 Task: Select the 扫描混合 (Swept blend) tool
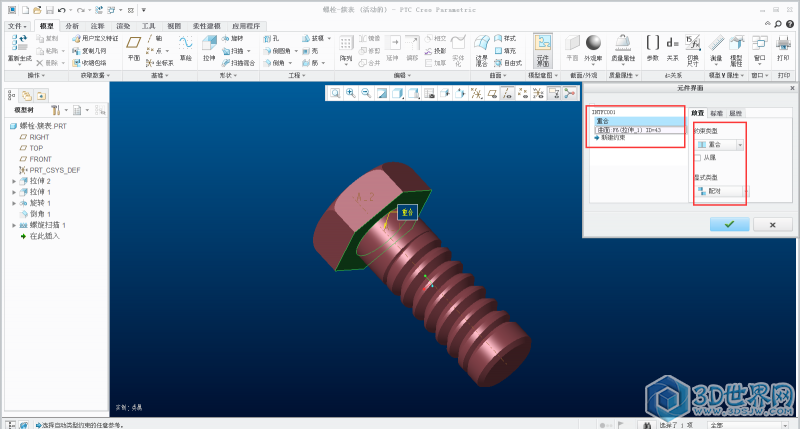point(238,63)
